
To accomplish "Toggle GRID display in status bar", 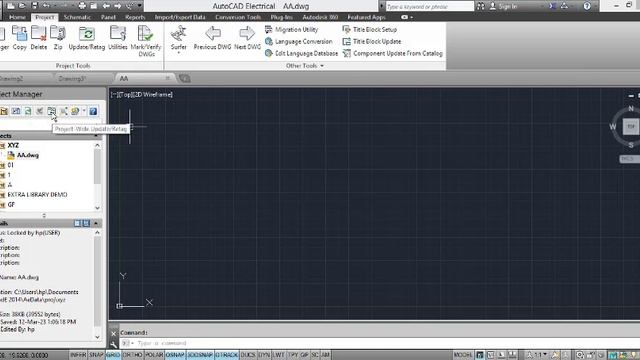I will 113,355.
